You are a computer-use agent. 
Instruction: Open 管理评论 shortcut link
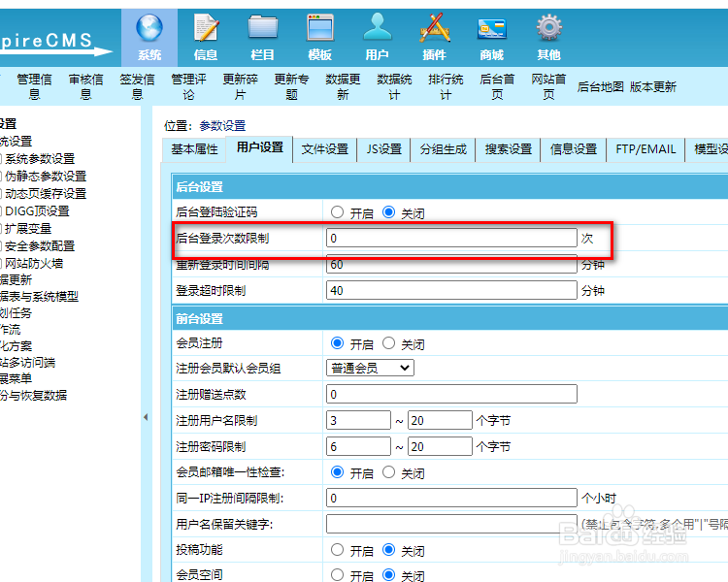(x=189, y=86)
